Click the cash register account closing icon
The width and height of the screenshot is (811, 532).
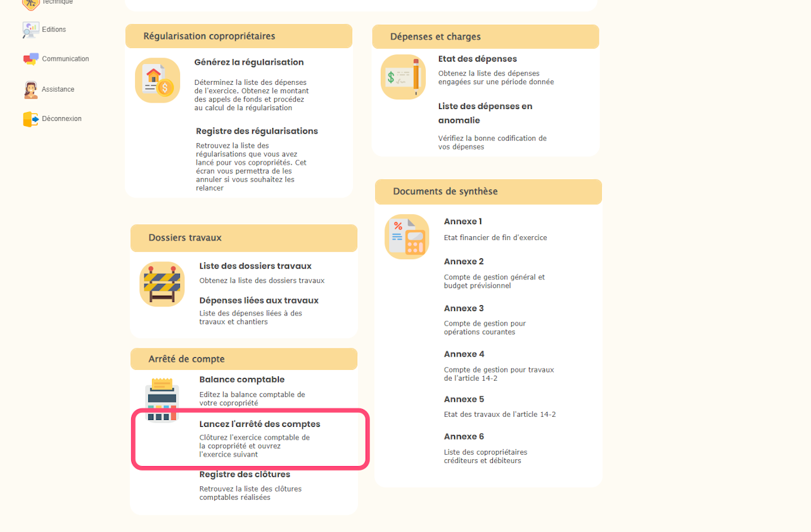point(162,399)
